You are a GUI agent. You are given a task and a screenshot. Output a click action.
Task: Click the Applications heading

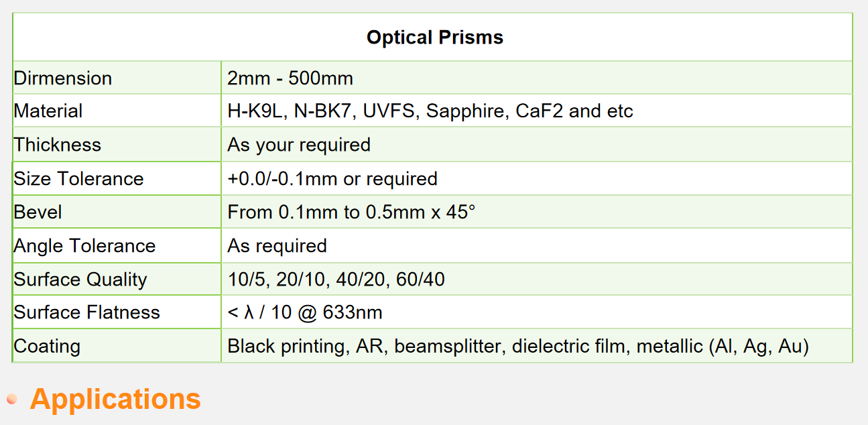point(115,399)
